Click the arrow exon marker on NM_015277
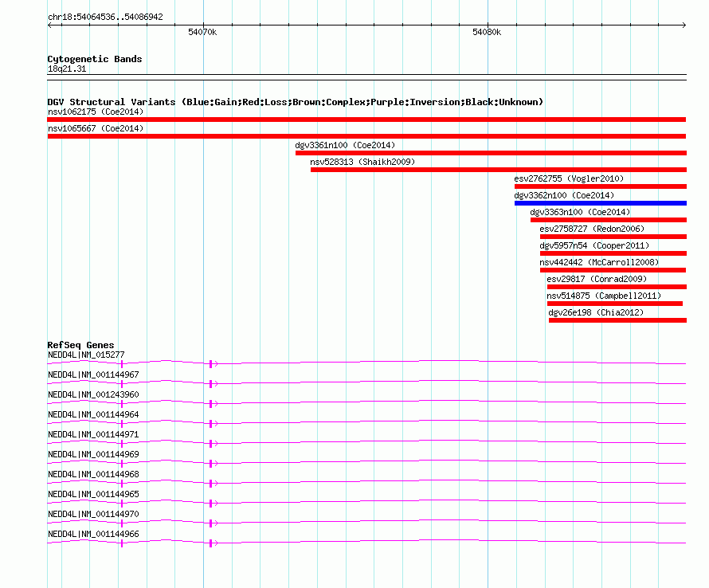 tap(213, 363)
